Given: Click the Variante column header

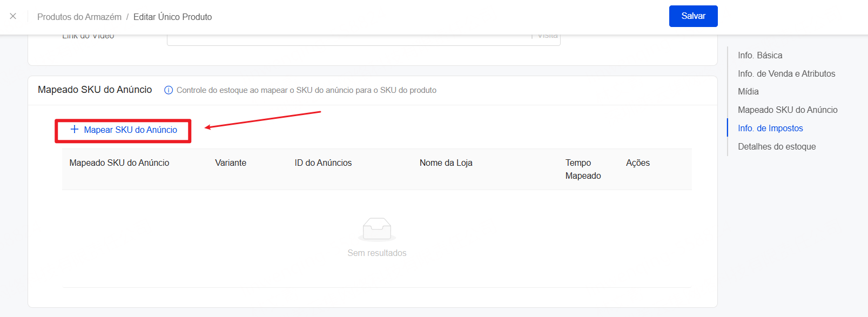Looking at the screenshot, I should (x=231, y=163).
